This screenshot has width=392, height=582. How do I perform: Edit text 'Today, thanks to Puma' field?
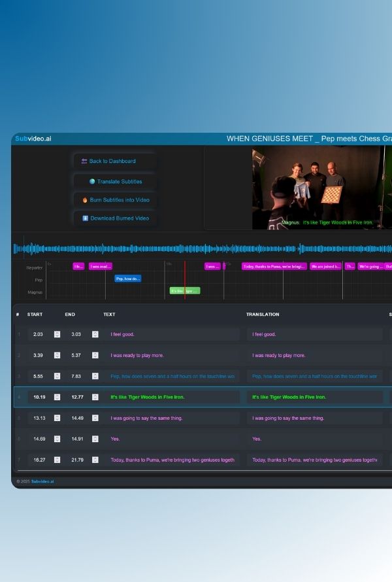(x=172, y=460)
